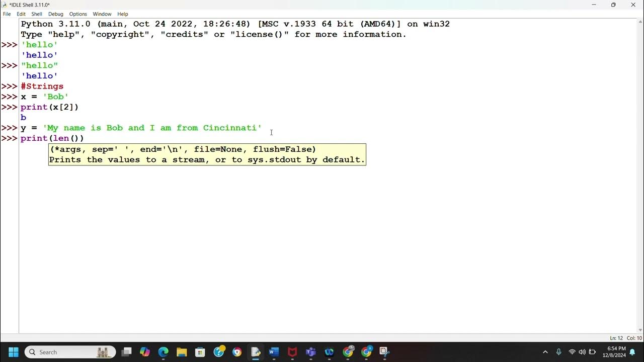Screen dimensions: 644x362
Task: Open the clock showing 6:54 PM
Action: point(614,352)
